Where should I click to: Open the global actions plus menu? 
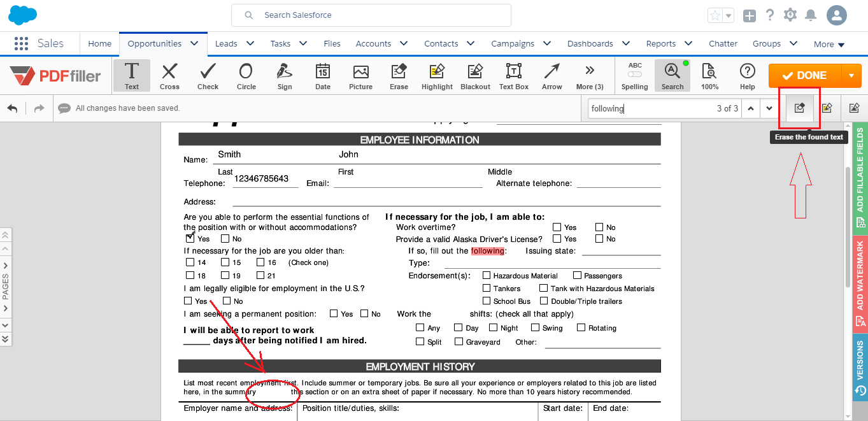click(750, 15)
